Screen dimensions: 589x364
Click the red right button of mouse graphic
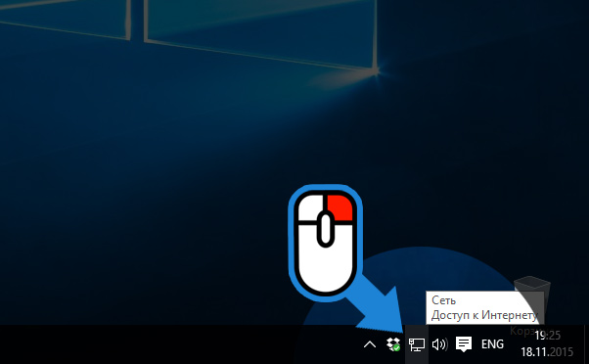pos(340,207)
